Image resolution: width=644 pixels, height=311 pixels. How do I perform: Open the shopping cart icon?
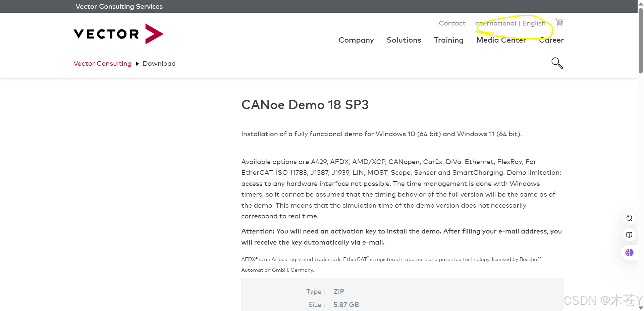pyautogui.click(x=559, y=22)
